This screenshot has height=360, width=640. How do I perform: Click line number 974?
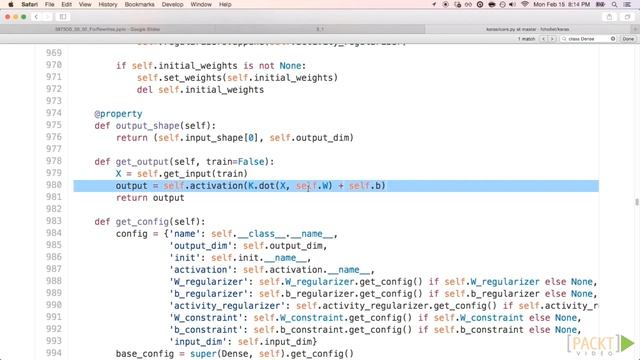click(x=54, y=113)
